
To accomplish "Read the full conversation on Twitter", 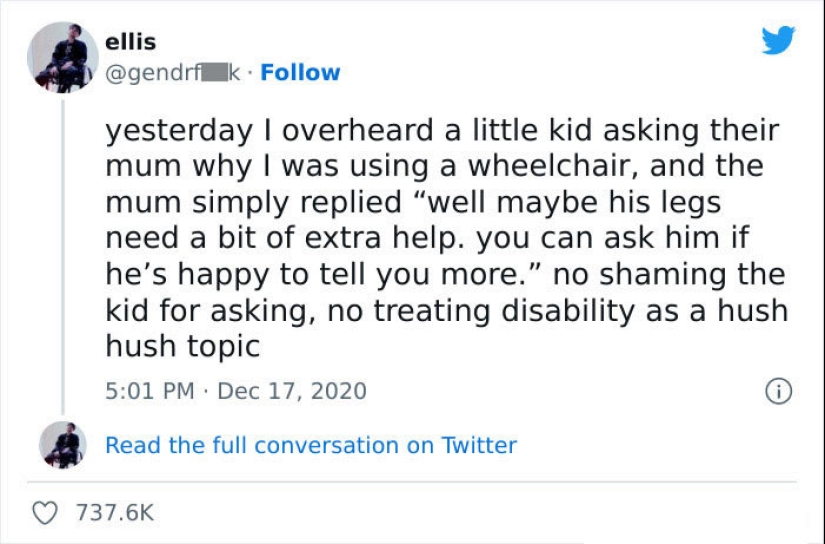I will pos(311,445).
